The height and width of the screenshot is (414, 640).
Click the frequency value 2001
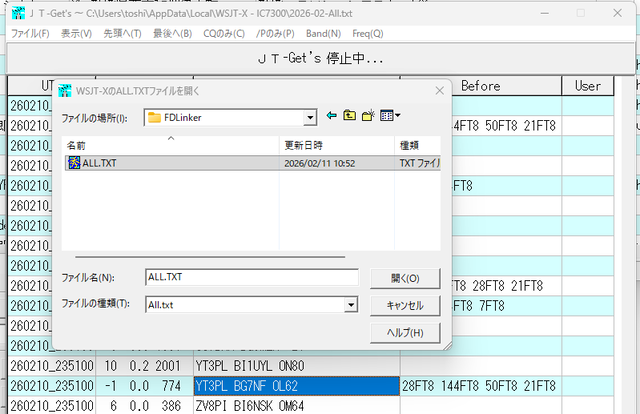168,366
